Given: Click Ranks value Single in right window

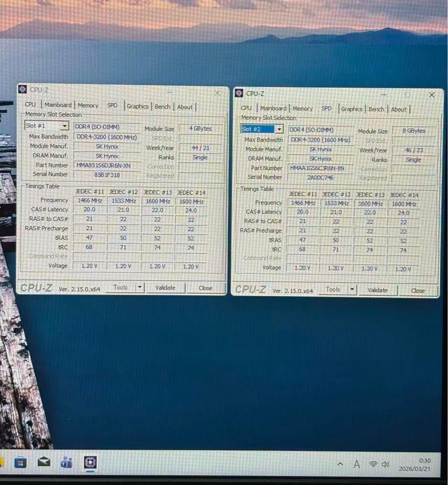Looking at the screenshot, I should [x=413, y=159].
